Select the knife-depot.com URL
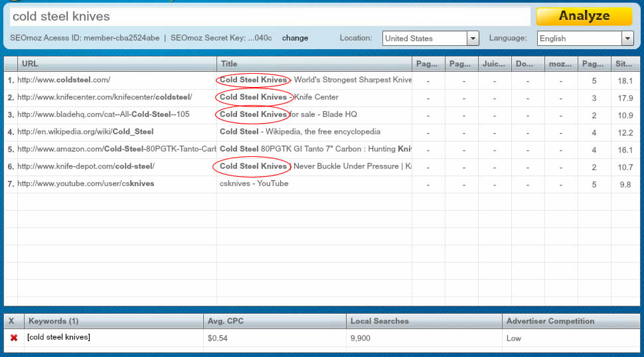This screenshot has width=644, height=357. pyautogui.click(x=86, y=167)
